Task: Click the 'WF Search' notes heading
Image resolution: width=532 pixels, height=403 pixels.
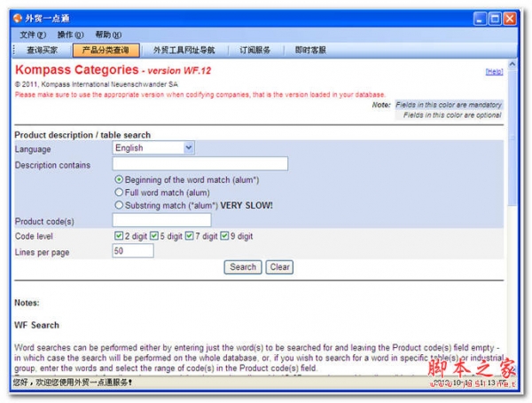Action: 36,325
